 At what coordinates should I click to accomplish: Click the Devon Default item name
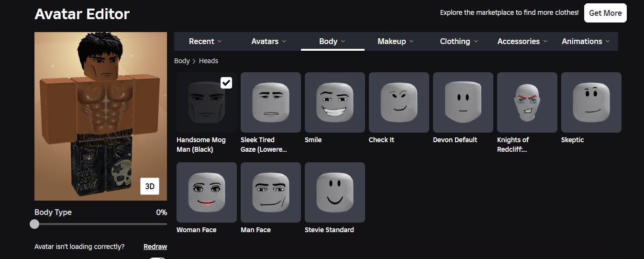[455, 140]
